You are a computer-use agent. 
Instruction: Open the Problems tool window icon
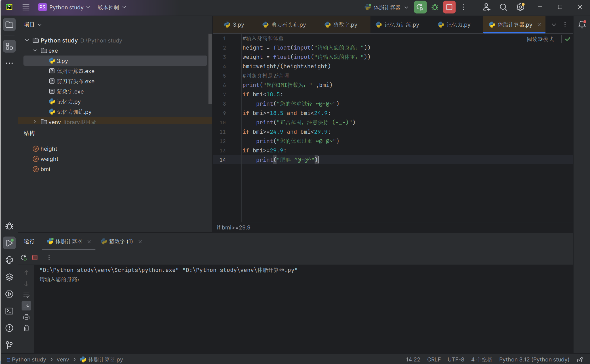9,328
